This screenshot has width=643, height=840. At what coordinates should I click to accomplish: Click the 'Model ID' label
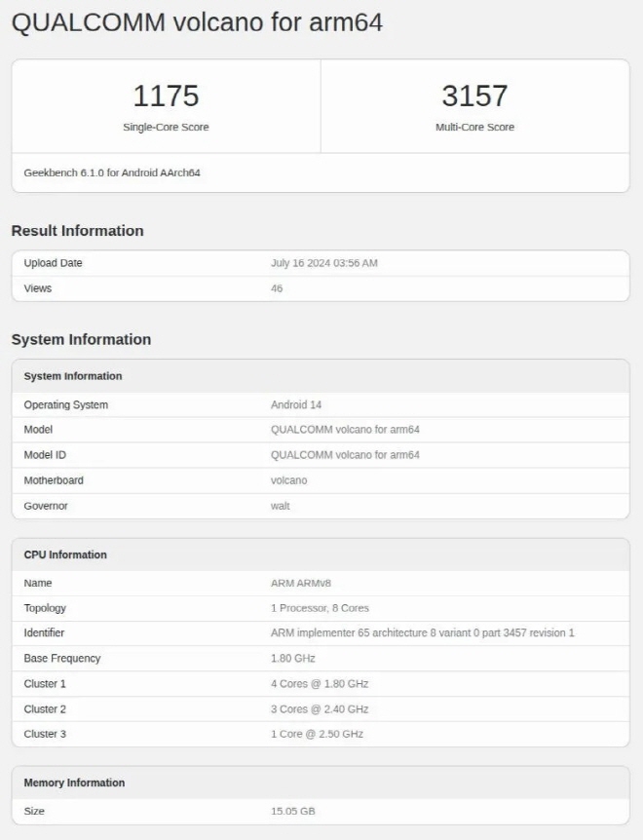[45, 455]
